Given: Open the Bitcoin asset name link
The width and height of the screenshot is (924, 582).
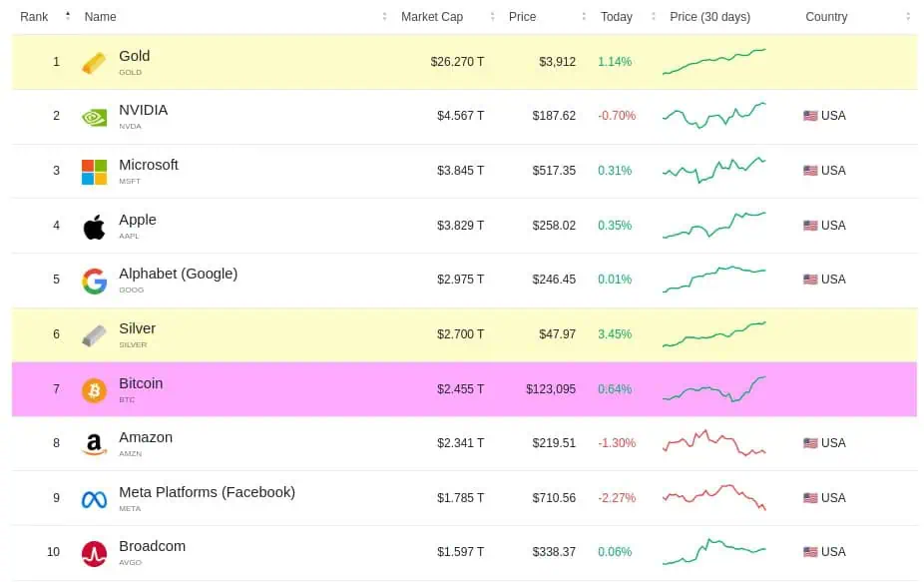Looking at the screenshot, I should click(141, 383).
